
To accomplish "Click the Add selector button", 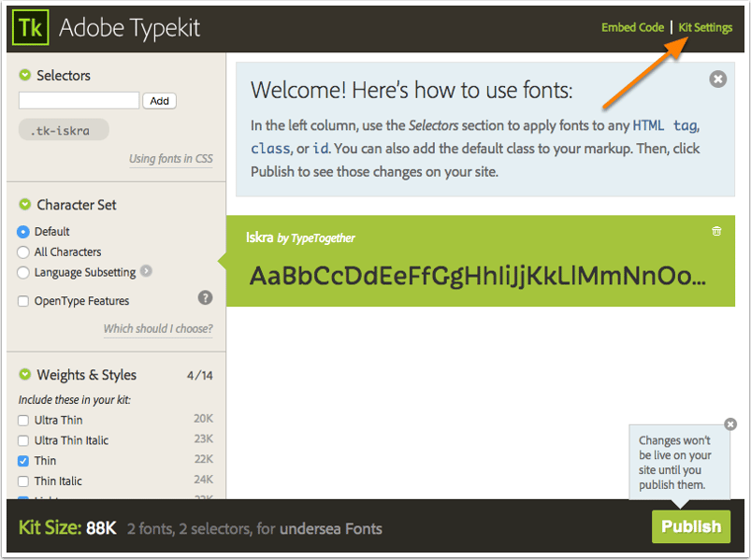I will pyautogui.click(x=160, y=101).
